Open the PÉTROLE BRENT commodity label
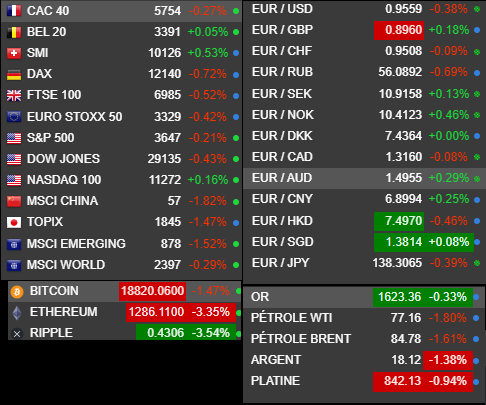 coord(301,339)
